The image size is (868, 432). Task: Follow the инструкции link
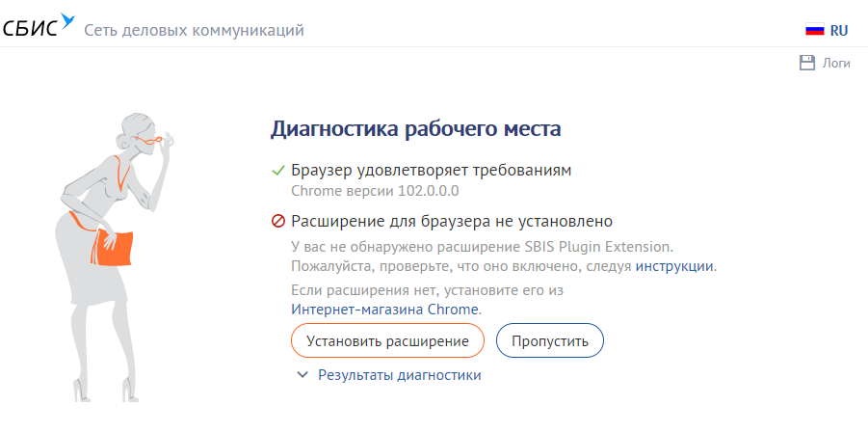(674, 265)
